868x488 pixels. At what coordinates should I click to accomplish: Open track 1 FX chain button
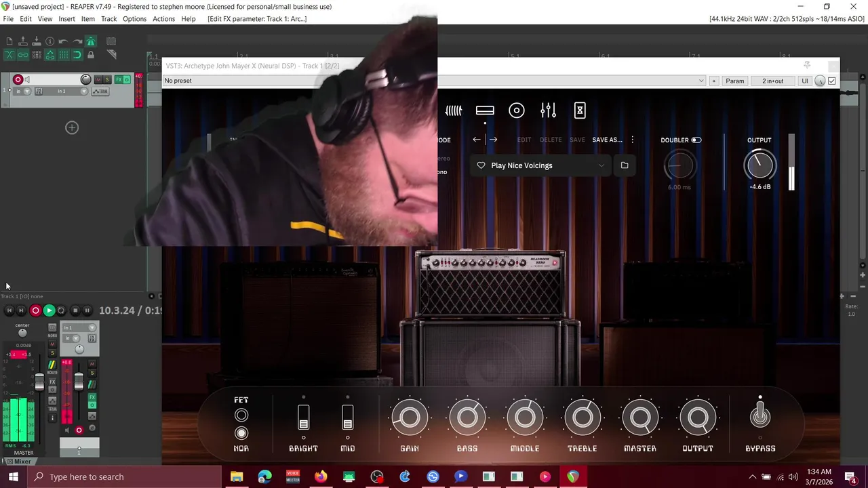point(119,79)
